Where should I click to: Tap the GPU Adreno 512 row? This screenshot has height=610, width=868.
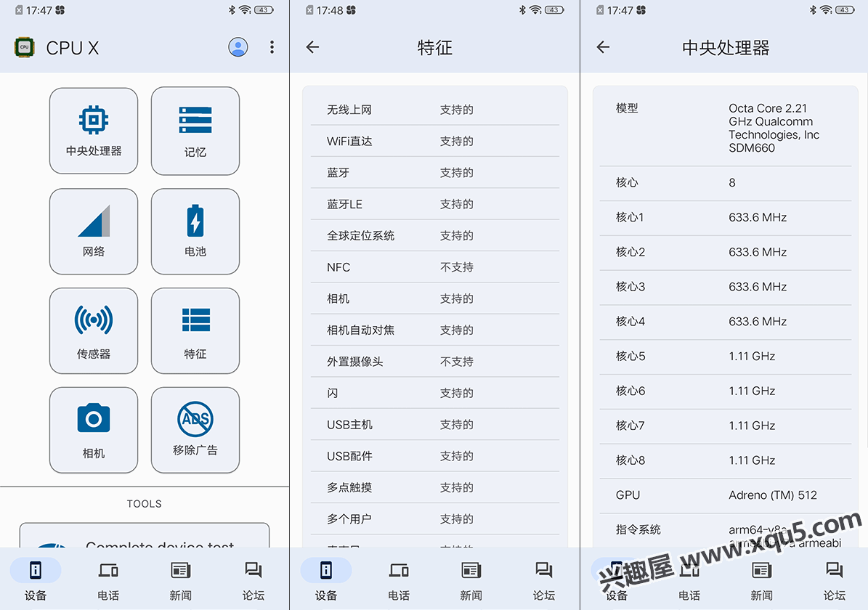point(725,495)
